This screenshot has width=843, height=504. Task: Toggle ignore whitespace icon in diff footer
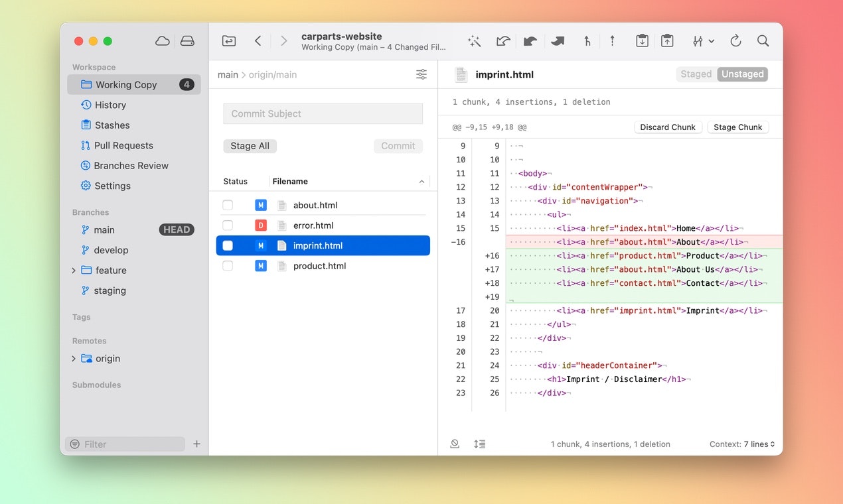pos(455,444)
